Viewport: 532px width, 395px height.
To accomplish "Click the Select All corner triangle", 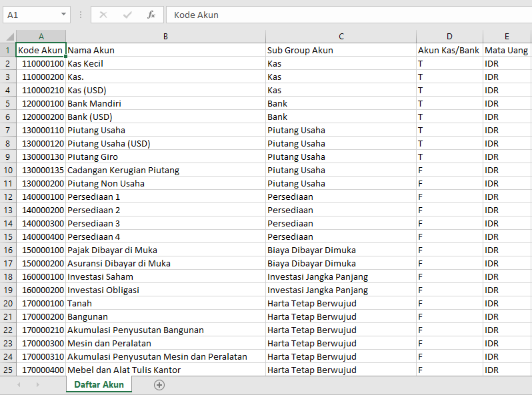I will 9,37.
